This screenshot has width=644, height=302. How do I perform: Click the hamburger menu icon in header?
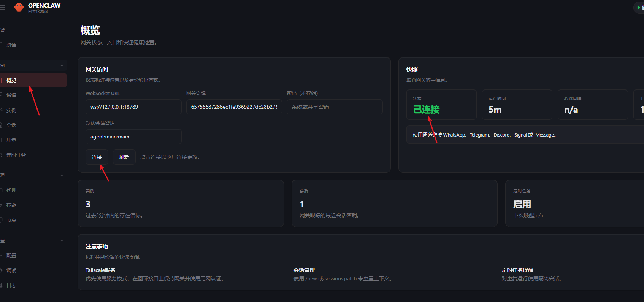3,8
